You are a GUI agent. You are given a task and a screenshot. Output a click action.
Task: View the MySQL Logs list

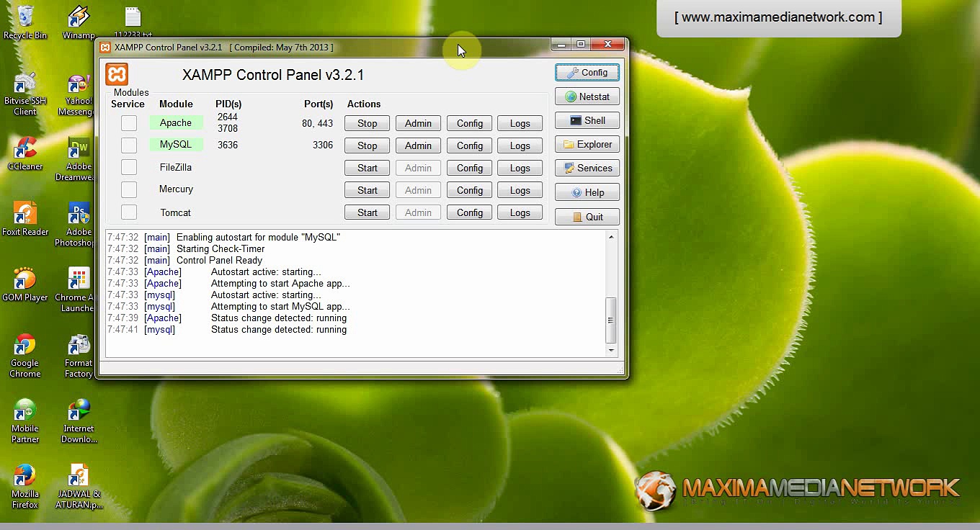coord(520,145)
